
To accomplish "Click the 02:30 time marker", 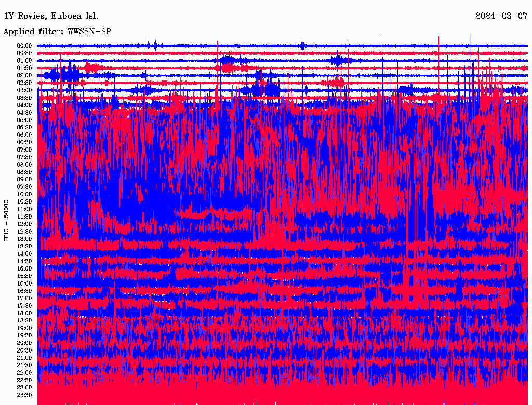I will [x=24, y=83].
